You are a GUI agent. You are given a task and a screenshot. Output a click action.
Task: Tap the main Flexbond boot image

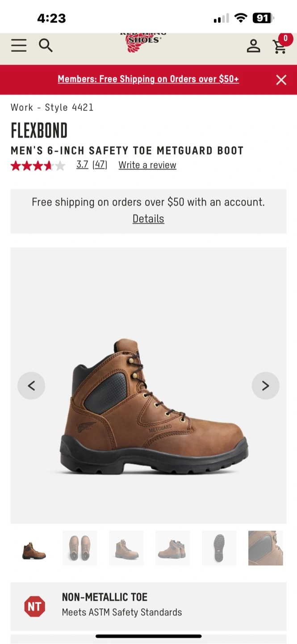coord(154,406)
